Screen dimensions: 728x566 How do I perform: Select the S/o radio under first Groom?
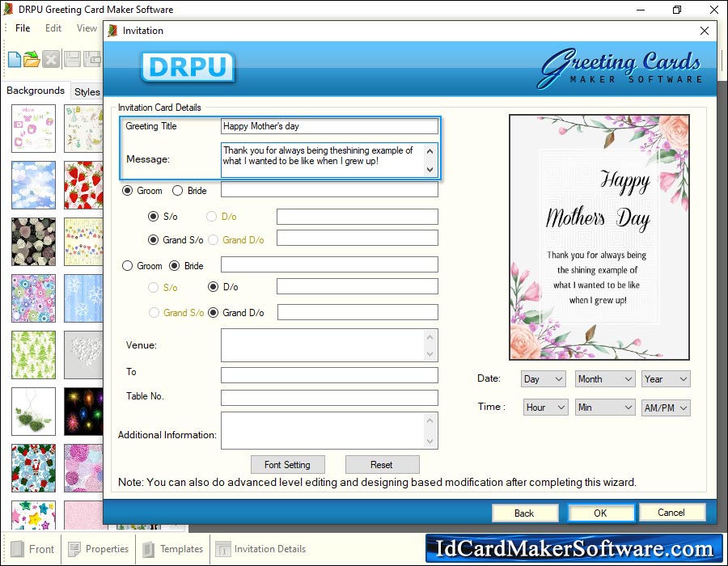pyautogui.click(x=153, y=216)
